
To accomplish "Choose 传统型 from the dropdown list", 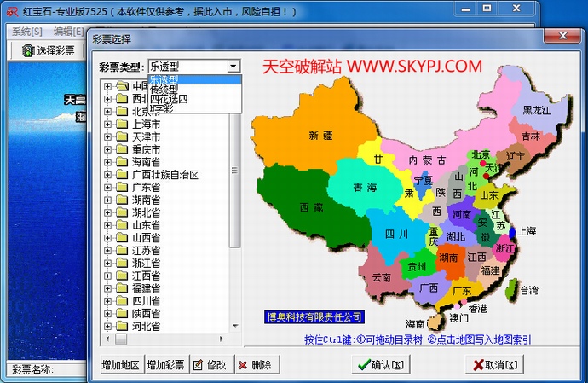I will pos(164,89).
